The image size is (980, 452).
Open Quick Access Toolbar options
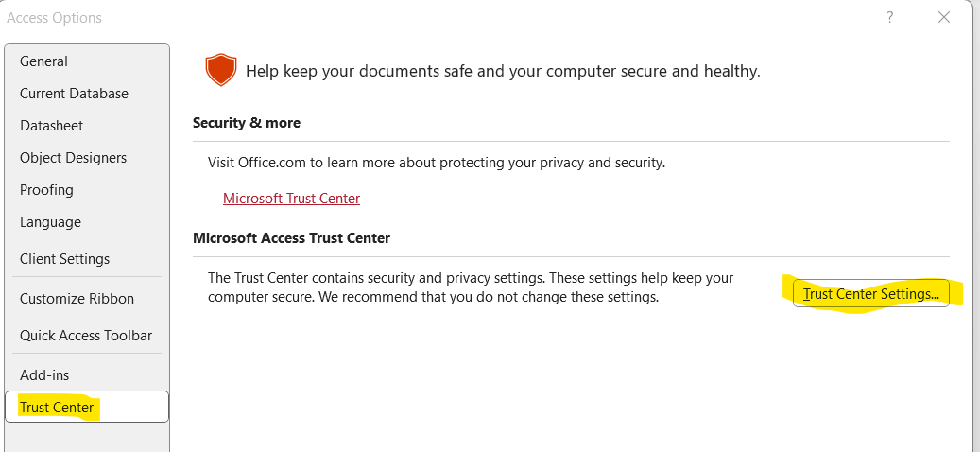[x=86, y=336]
